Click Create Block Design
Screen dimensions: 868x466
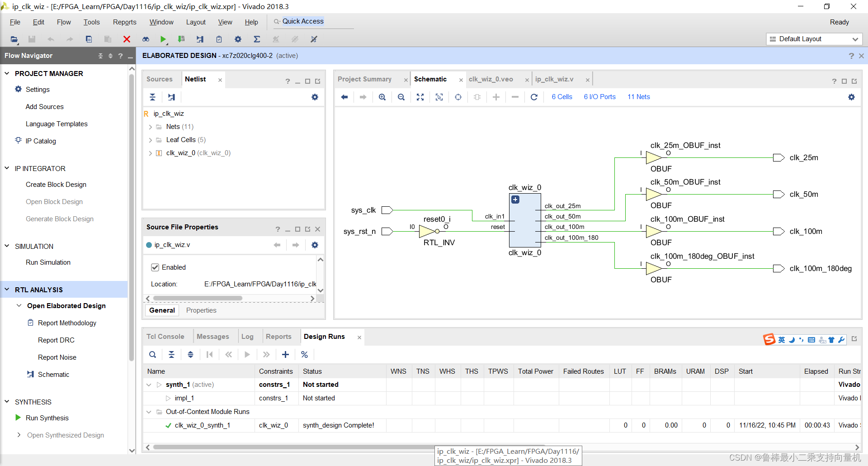click(56, 185)
